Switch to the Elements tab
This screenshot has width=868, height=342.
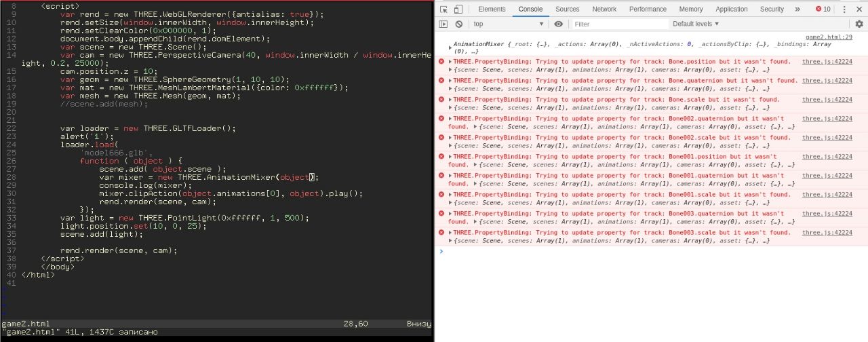point(492,9)
